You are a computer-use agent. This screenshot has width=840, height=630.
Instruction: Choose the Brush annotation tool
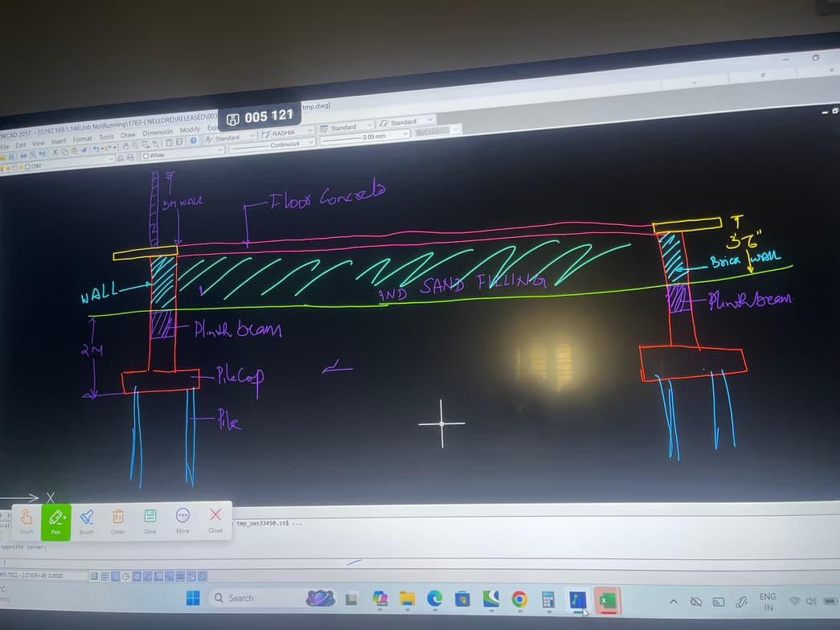point(86,521)
